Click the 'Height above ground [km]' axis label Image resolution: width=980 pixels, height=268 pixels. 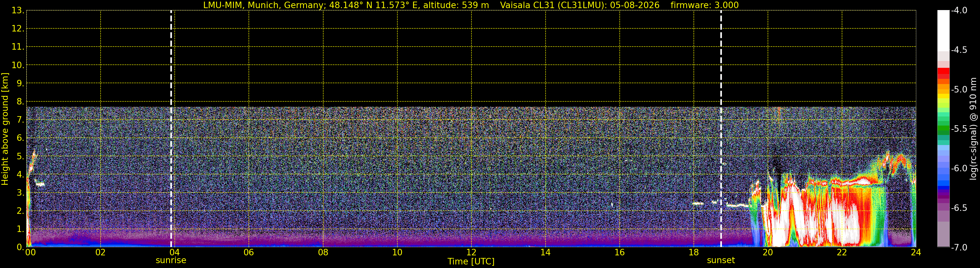(5, 129)
